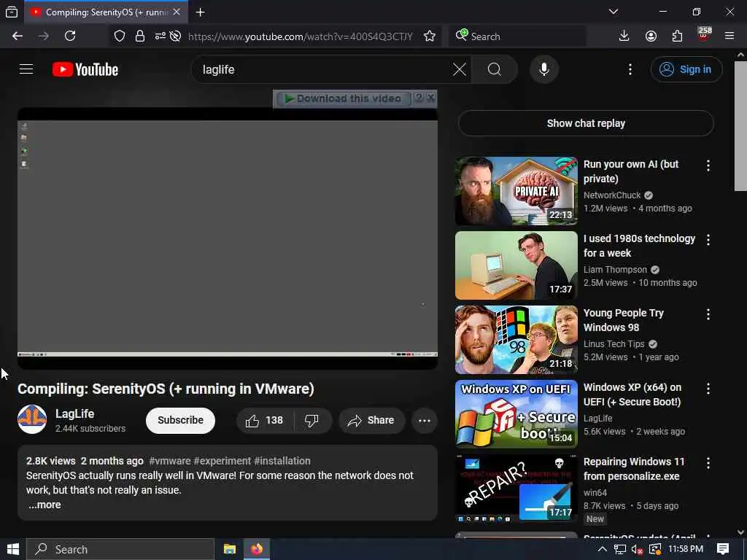
Task: Open Run your own AI video thumbnail
Action: click(x=516, y=191)
